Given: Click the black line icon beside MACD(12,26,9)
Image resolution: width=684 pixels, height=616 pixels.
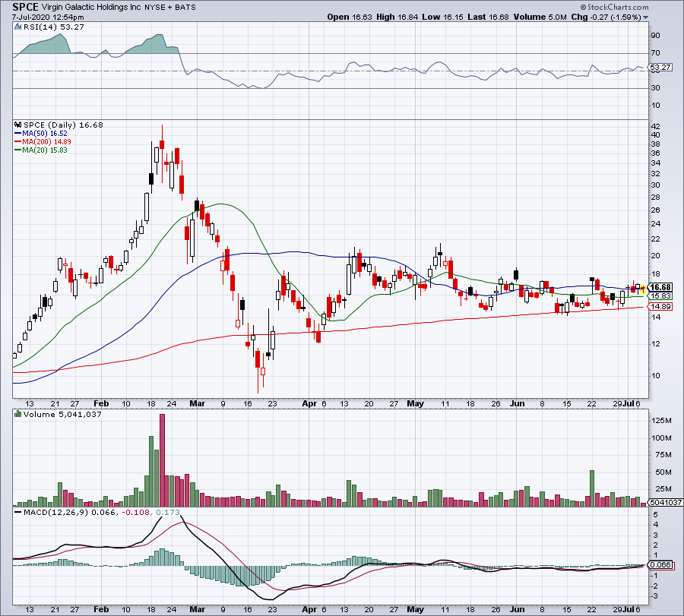Looking at the screenshot, I should pyautogui.click(x=18, y=512).
